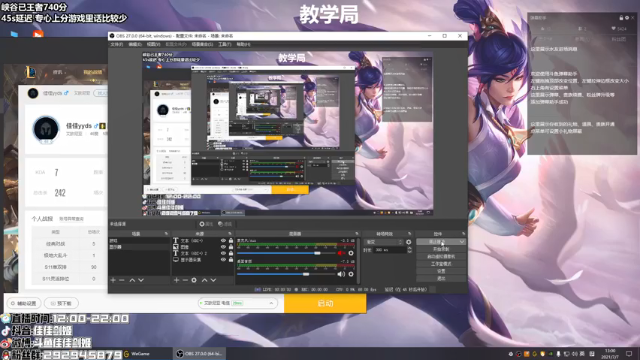Click the transition duration 300 ms field
This screenshot has height=360, width=640.
tap(390, 250)
